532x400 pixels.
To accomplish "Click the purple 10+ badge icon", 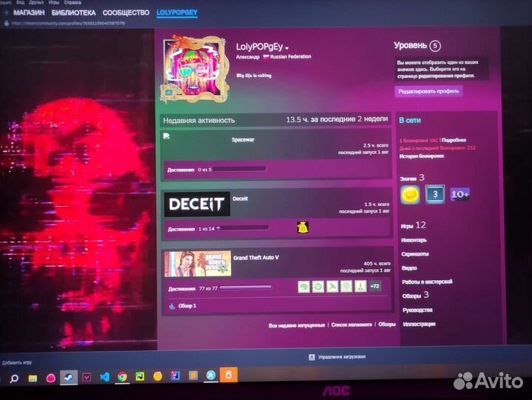I will 460,194.
